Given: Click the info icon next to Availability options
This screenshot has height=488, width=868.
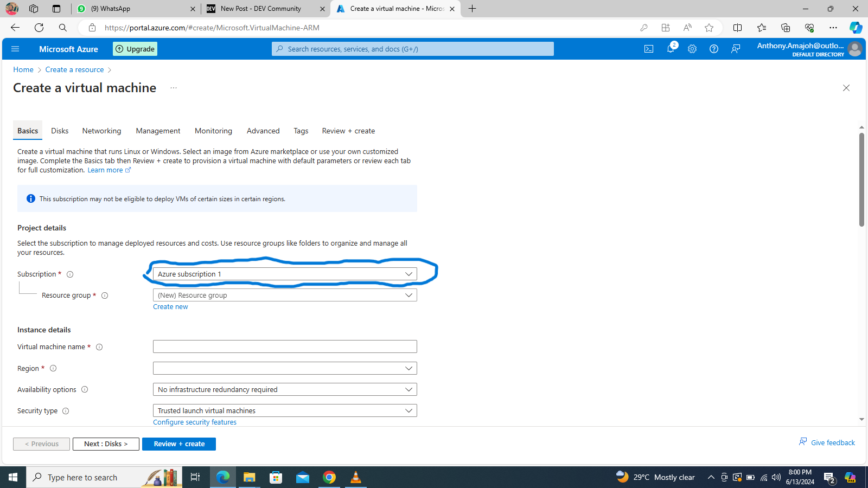Looking at the screenshot, I should click(x=85, y=389).
